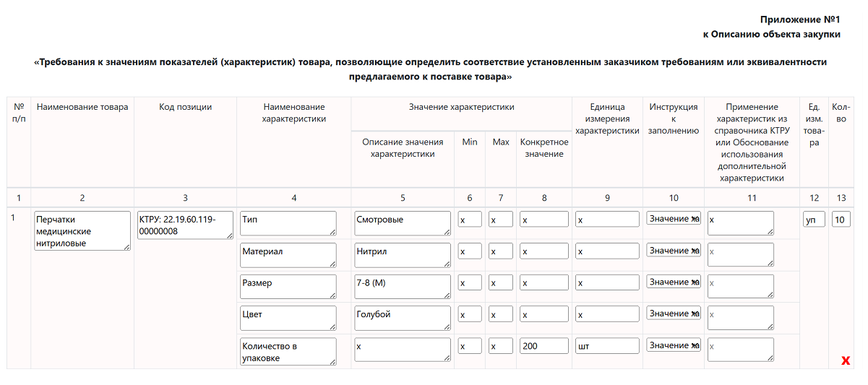Viewport: 868px width, 385px height.
Task: Click the value description field 'Голубой'
Action: click(x=403, y=318)
